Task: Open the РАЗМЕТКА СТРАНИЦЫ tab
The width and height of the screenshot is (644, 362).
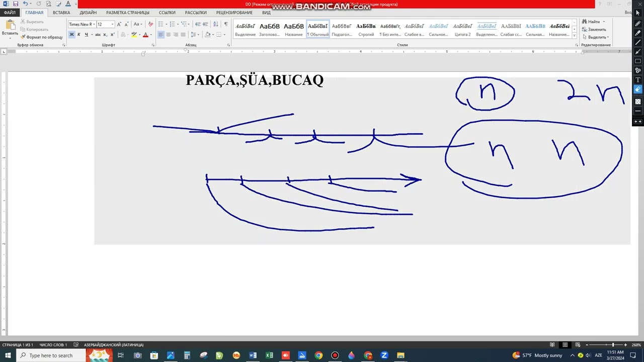Action: click(x=128, y=13)
